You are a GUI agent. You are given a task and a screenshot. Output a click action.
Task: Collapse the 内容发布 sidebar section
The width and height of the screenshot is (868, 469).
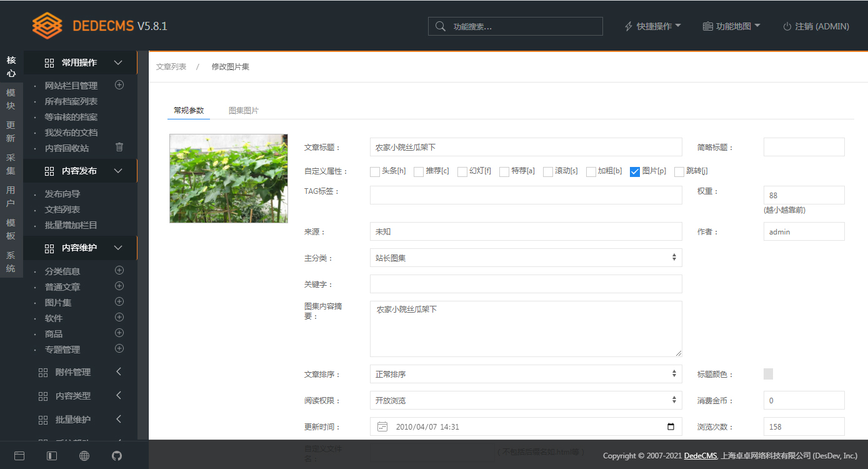click(x=117, y=170)
